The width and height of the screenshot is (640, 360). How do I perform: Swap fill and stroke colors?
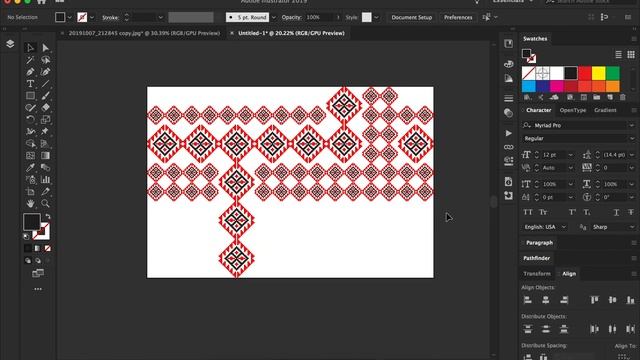coord(48,216)
